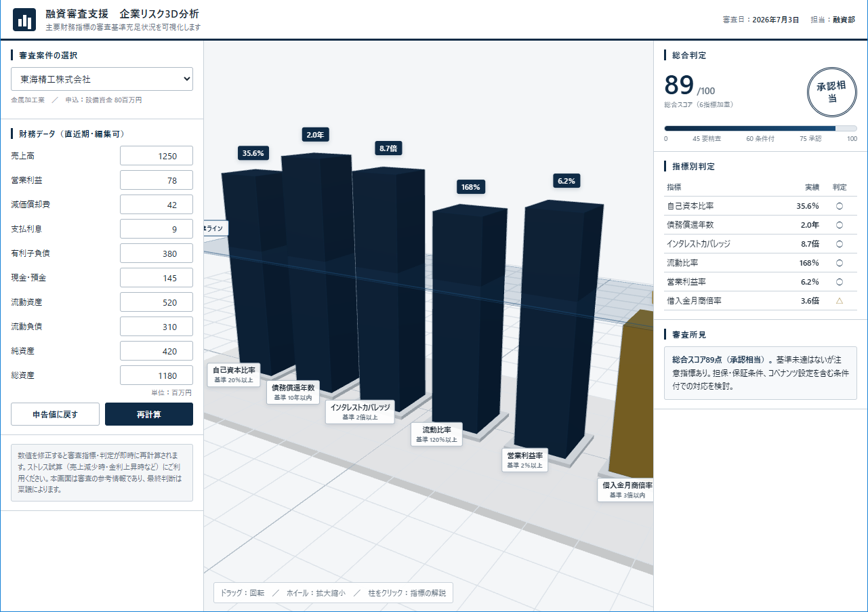Click the ○ judgment mark for 流動比率
This screenshot has height=612, width=868.
coord(839,262)
